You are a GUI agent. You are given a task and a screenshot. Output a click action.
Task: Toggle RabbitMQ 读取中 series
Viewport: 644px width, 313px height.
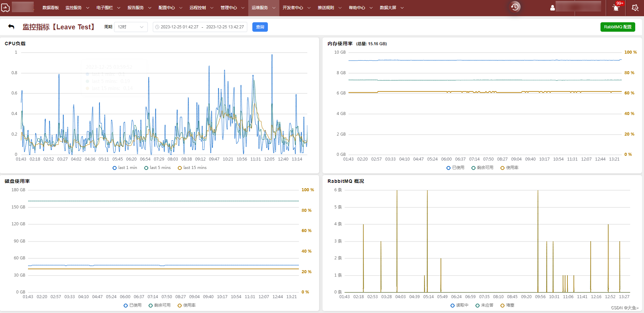(459, 305)
